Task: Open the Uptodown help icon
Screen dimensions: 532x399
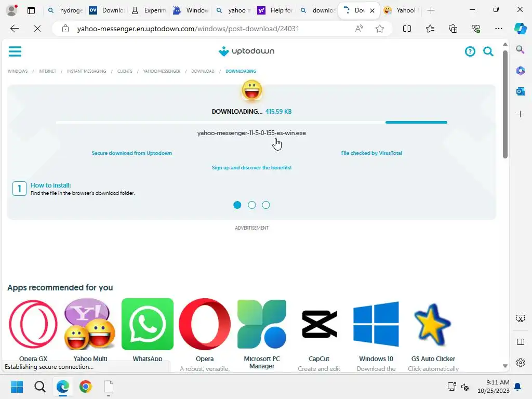Action: [x=470, y=51]
